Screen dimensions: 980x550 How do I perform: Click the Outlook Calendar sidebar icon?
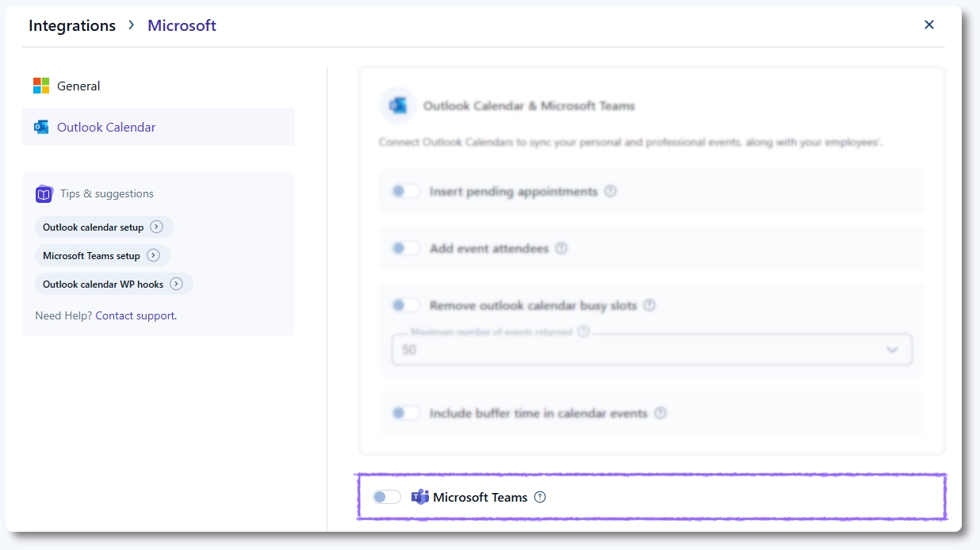(41, 126)
